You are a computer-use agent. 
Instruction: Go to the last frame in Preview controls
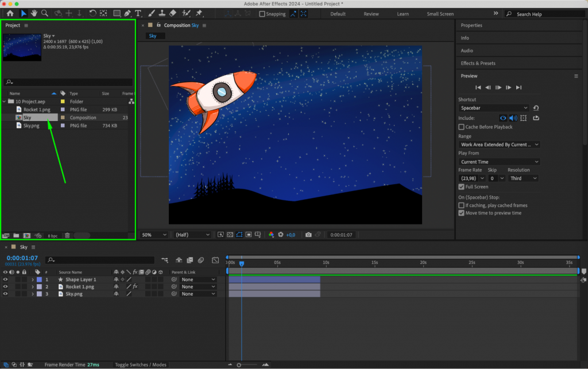point(519,87)
